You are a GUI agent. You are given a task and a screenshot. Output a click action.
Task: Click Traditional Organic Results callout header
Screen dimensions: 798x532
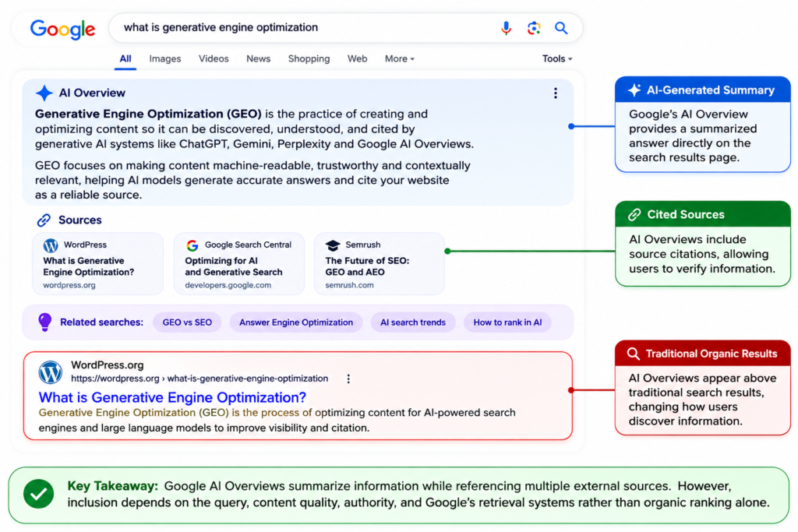(703, 354)
